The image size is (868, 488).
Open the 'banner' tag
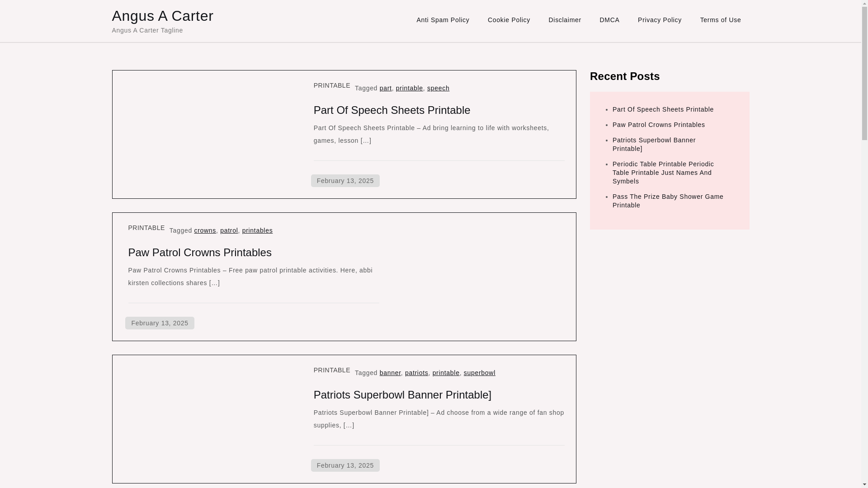click(x=390, y=373)
